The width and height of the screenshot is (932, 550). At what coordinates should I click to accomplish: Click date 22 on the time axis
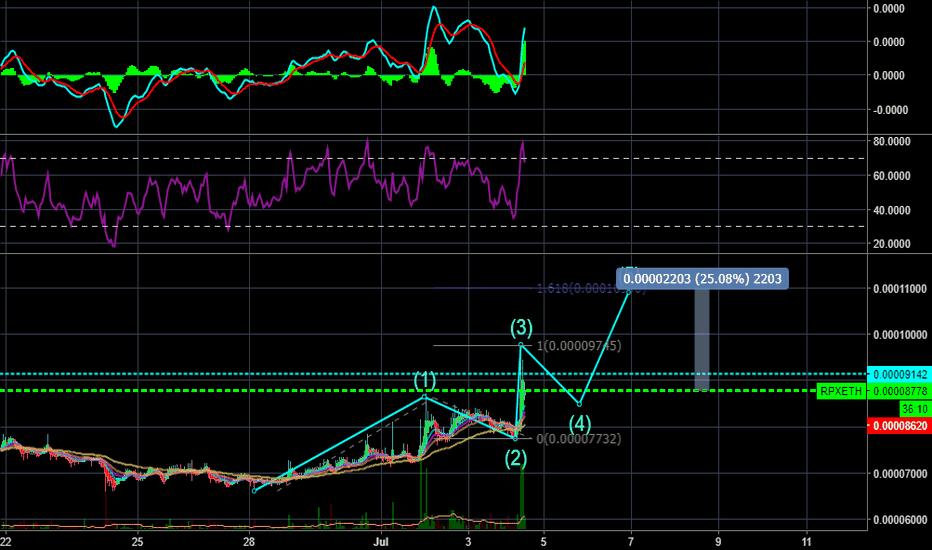click(x=5, y=542)
